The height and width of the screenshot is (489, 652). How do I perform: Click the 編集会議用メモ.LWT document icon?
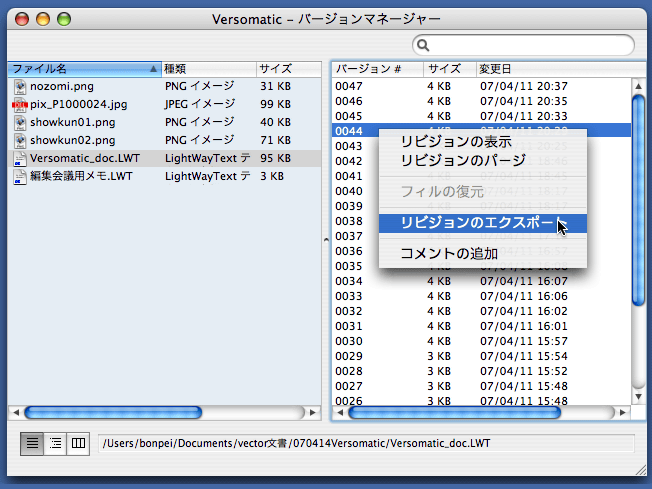(x=20, y=176)
